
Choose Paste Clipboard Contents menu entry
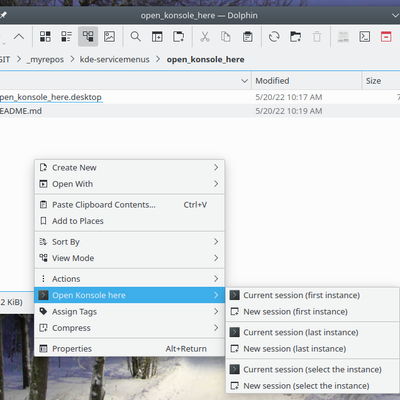130,205
